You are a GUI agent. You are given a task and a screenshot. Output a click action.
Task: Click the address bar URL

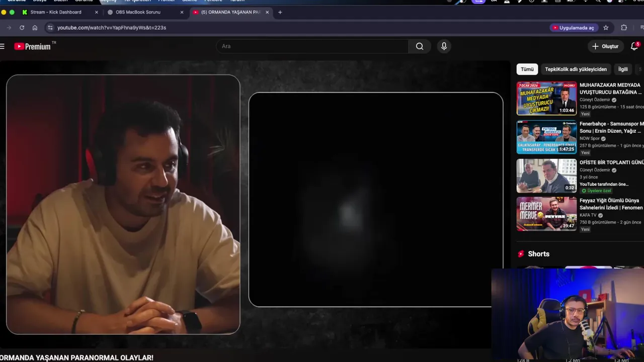pos(112,28)
